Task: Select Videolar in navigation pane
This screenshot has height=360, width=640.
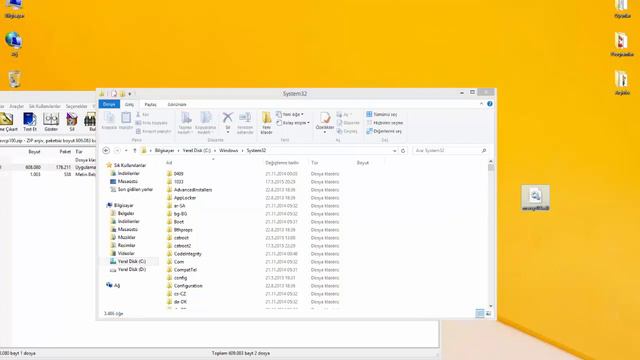Action: (x=122, y=253)
